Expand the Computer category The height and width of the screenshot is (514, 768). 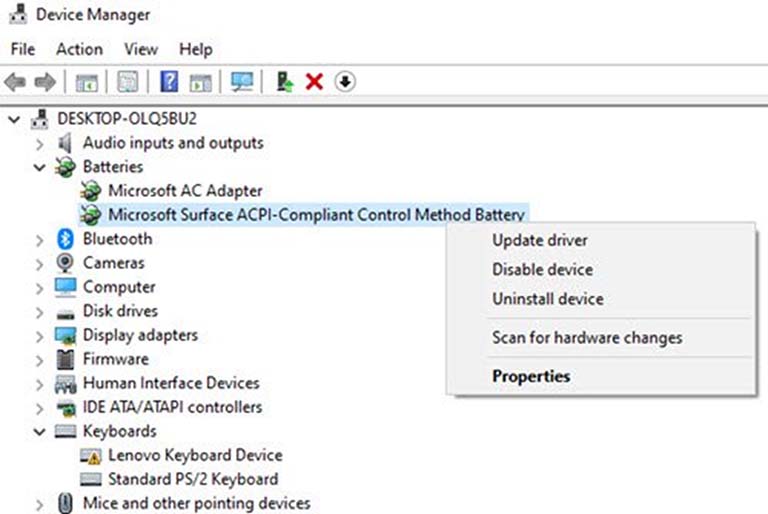(x=40, y=288)
